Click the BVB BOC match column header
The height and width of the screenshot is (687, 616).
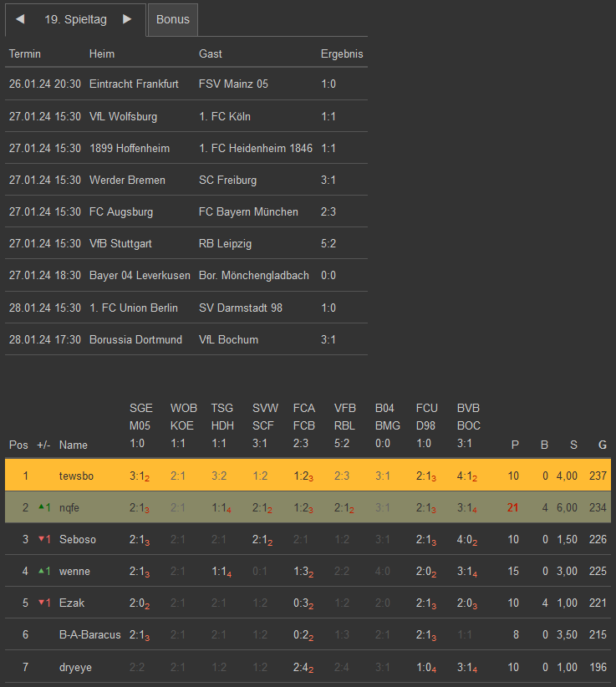(469, 426)
